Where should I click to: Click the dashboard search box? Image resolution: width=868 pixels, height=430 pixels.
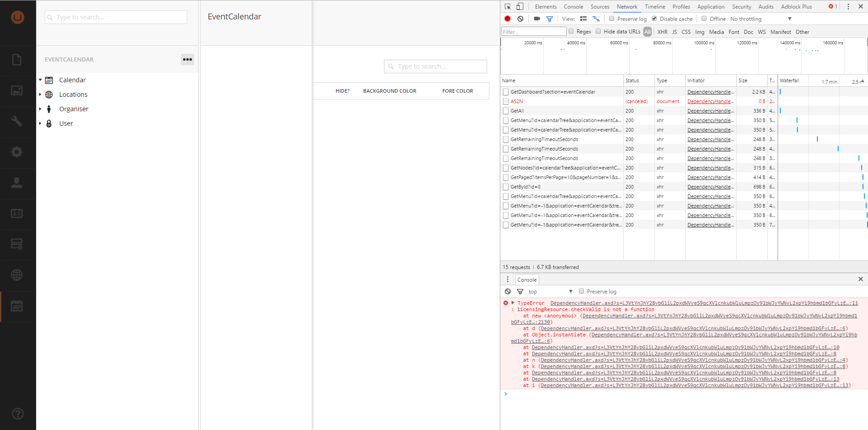tap(435, 66)
